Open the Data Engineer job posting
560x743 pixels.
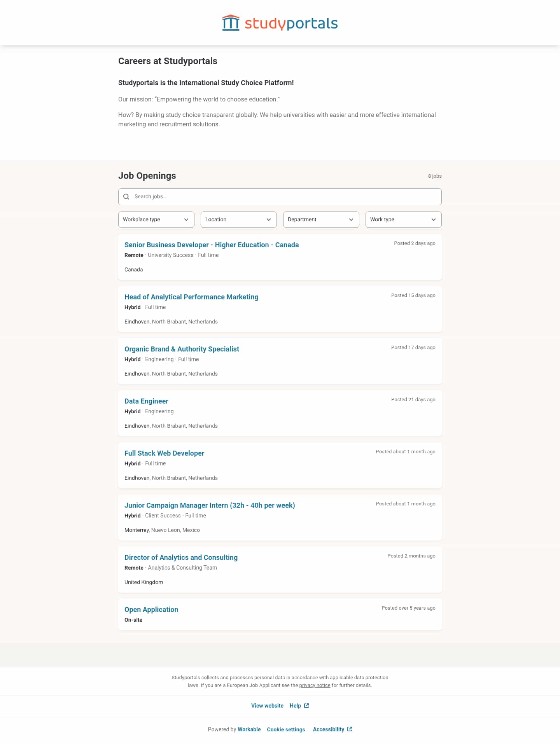pyautogui.click(x=146, y=401)
